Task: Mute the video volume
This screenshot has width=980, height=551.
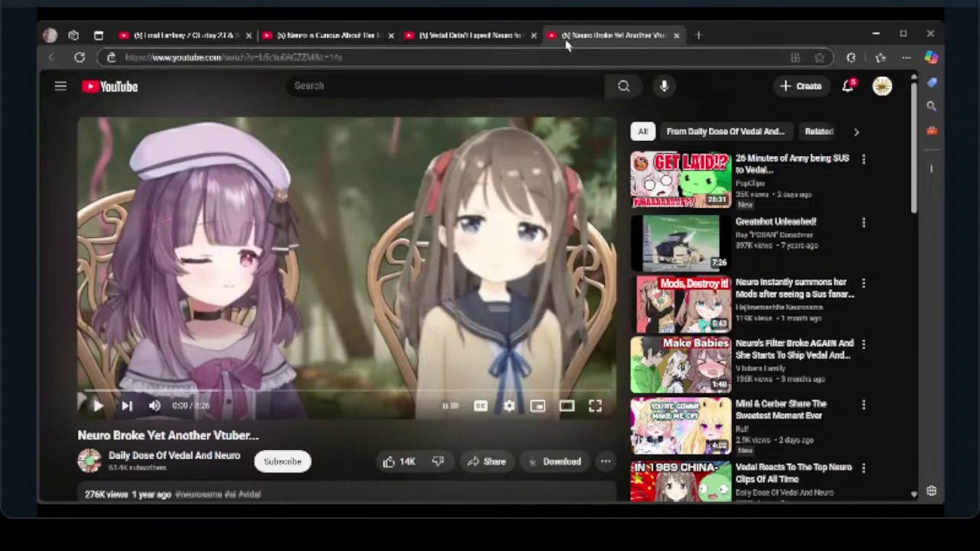Action: 155,406
